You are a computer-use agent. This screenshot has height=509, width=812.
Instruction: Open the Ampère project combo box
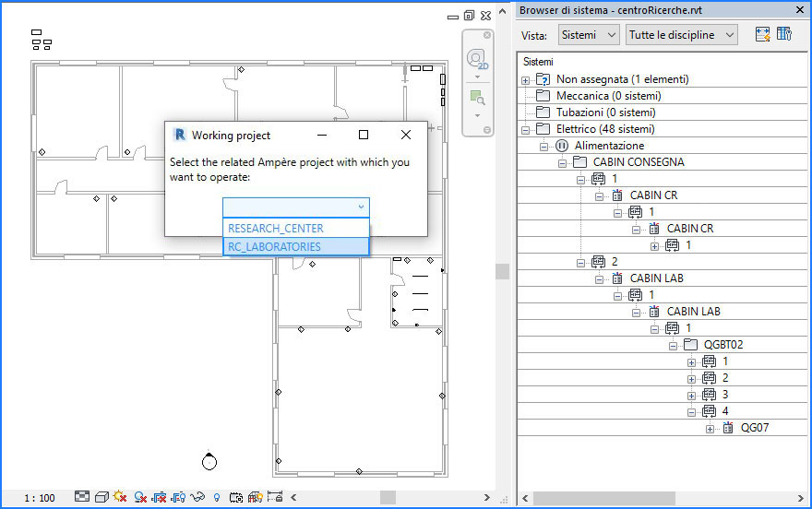pyautogui.click(x=296, y=207)
